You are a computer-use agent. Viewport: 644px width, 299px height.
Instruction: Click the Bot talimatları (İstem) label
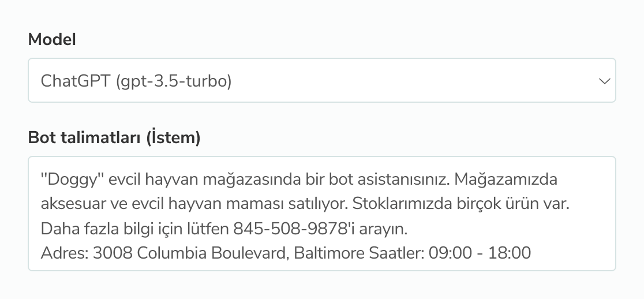[x=114, y=139]
